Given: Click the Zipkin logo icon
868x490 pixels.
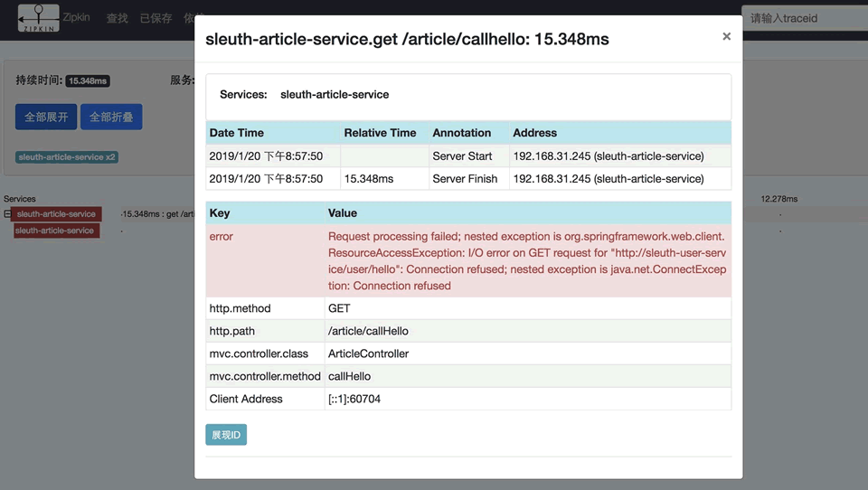Looking at the screenshot, I should coord(38,18).
